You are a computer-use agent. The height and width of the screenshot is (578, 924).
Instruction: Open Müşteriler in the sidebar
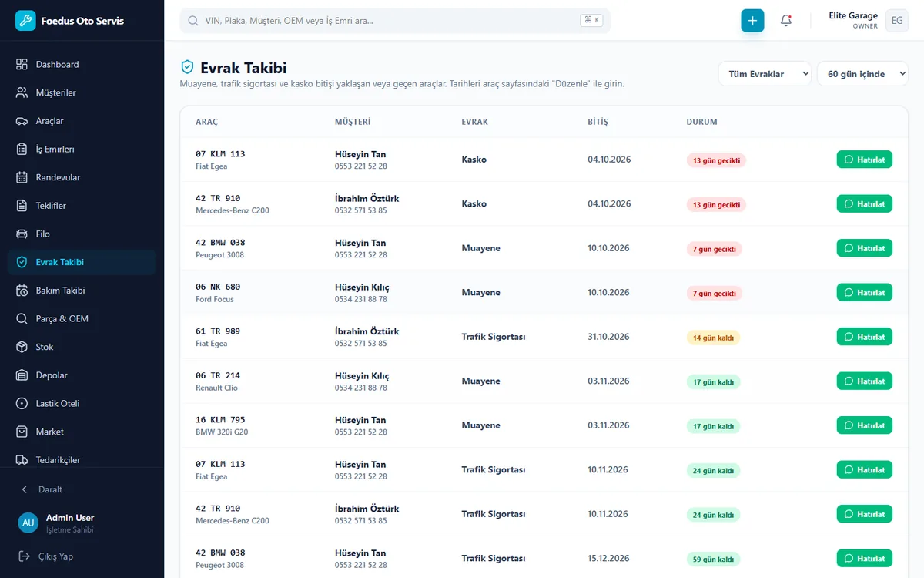coord(82,92)
